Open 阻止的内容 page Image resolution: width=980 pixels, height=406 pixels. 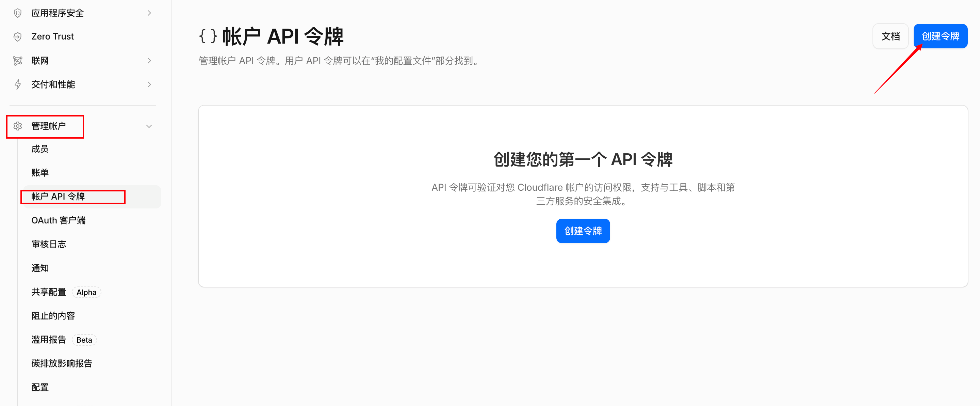coord(53,316)
